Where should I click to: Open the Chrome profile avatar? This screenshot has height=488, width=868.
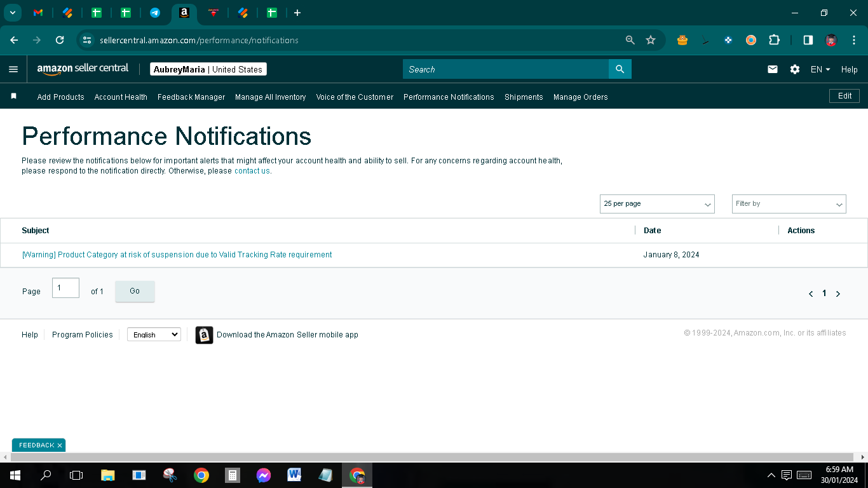click(x=831, y=40)
